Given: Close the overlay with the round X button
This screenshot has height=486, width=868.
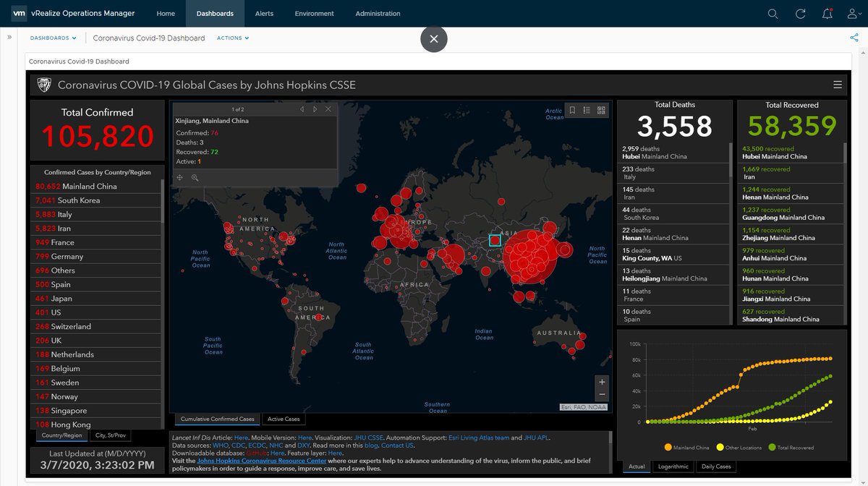Looking at the screenshot, I should coord(434,39).
